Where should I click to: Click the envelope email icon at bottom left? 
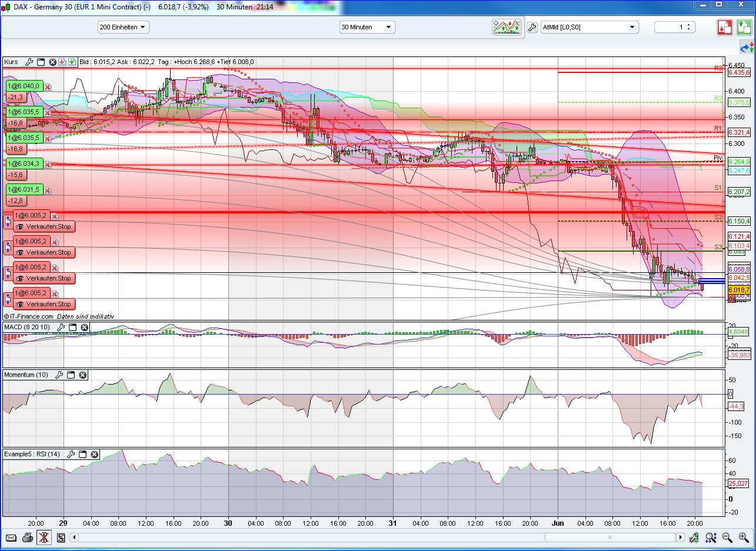click(x=11, y=537)
